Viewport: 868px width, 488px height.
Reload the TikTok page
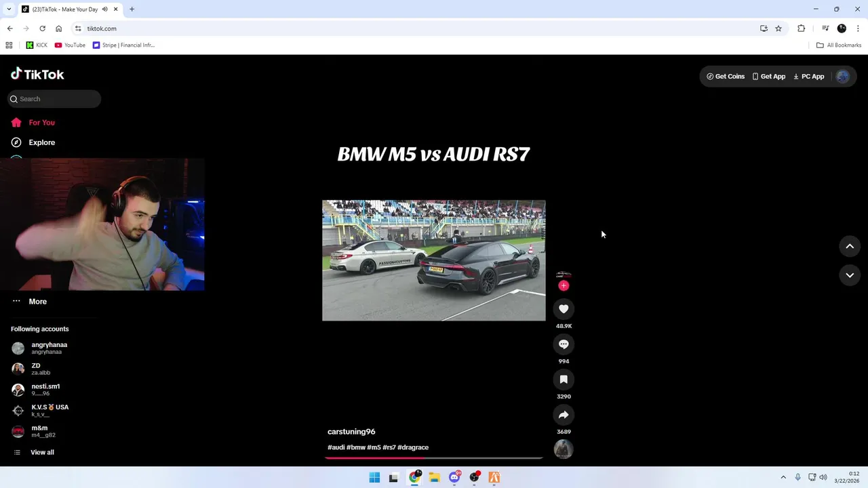pyautogui.click(x=42, y=28)
